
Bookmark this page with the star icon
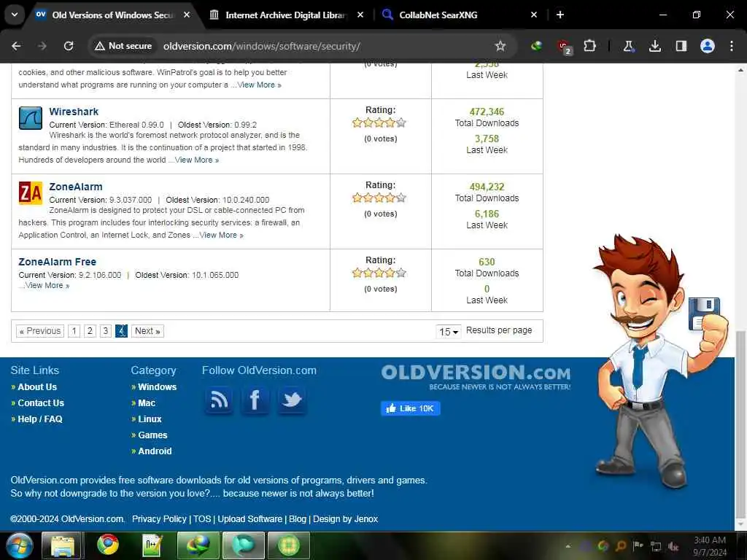tap(500, 46)
